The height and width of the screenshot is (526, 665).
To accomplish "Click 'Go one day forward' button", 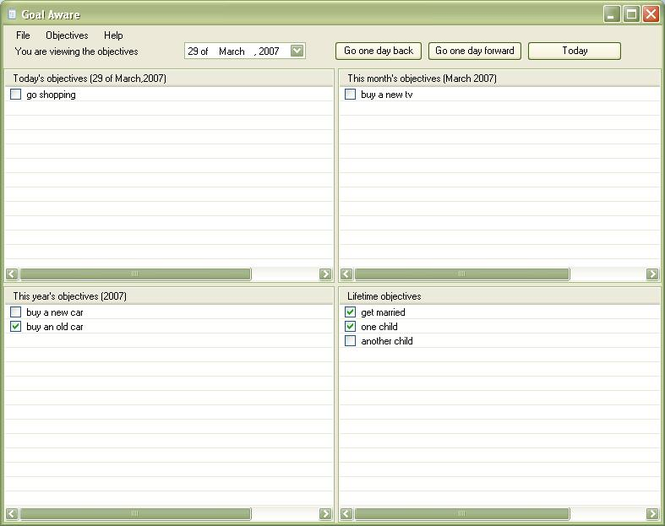I will [475, 51].
